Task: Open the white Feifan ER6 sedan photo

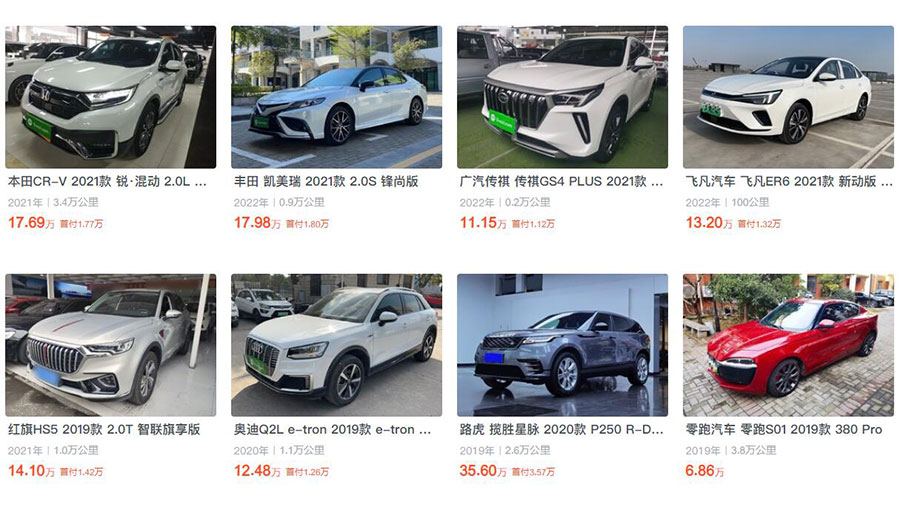Action: 788,97
